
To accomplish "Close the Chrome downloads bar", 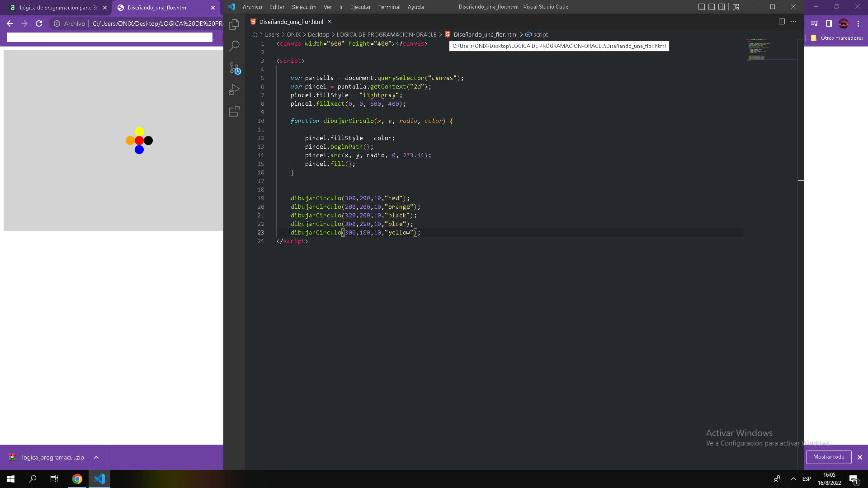I will 860,457.
